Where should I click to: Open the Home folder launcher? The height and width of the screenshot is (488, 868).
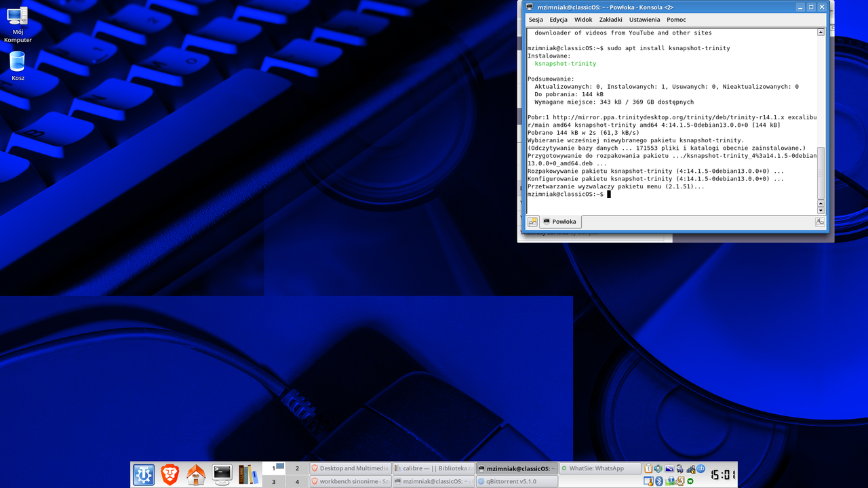196,474
